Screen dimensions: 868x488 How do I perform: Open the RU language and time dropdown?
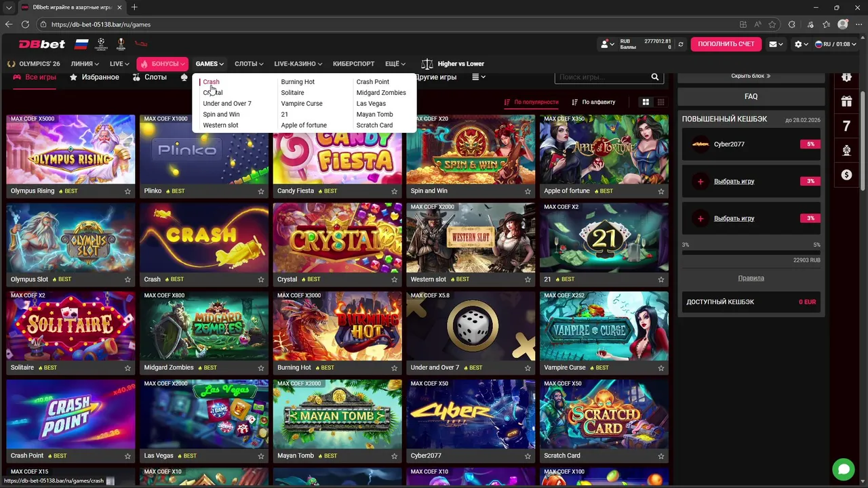pos(835,44)
